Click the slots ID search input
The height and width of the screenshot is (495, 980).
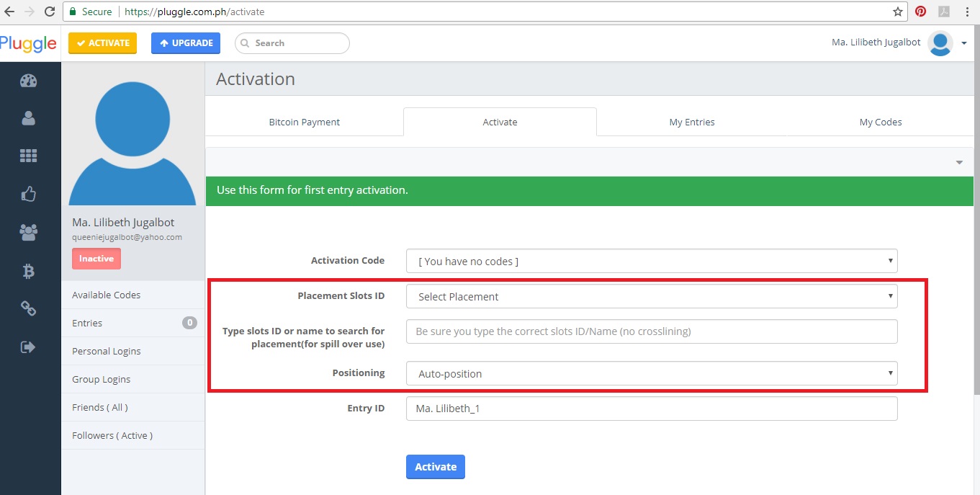point(652,331)
